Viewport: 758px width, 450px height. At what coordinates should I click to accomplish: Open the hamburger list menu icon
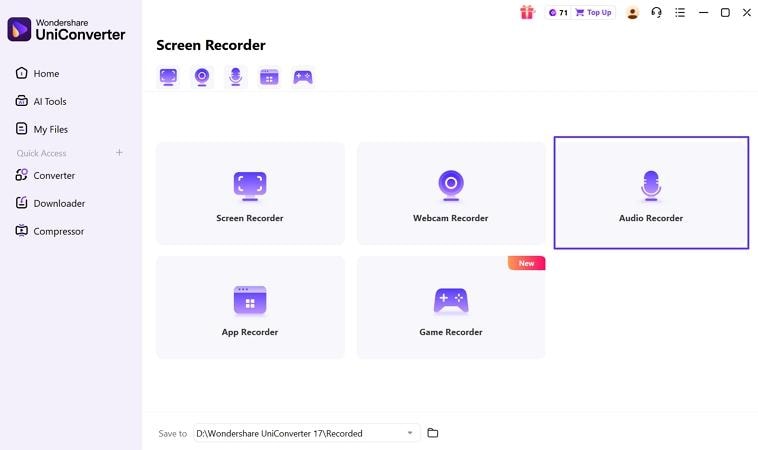click(x=680, y=13)
